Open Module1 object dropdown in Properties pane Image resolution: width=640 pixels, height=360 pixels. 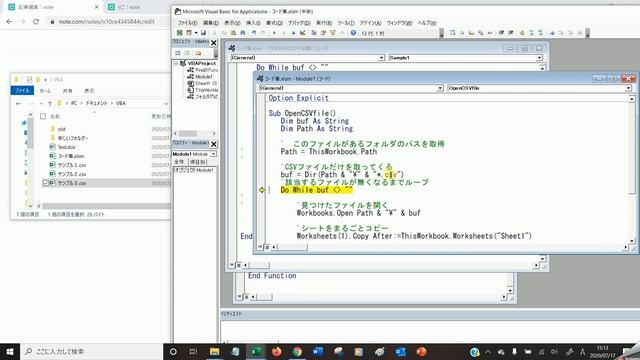click(x=213, y=154)
